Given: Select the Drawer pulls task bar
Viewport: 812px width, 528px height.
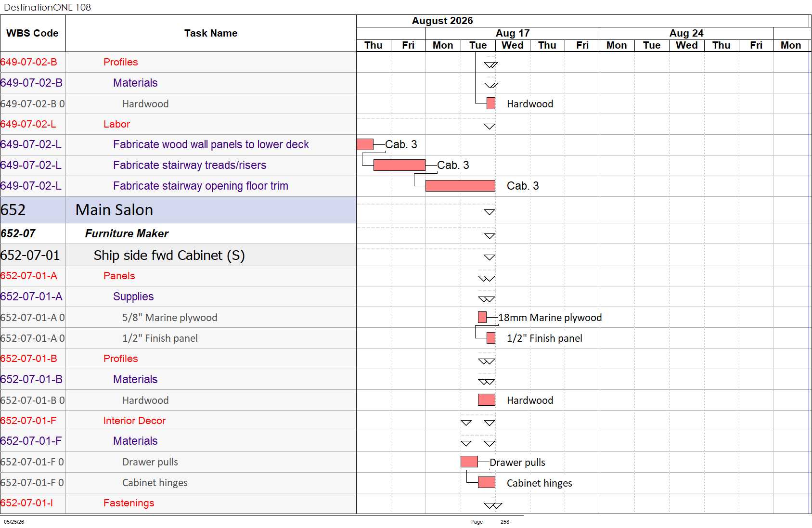Looking at the screenshot, I should [x=469, y=462].
